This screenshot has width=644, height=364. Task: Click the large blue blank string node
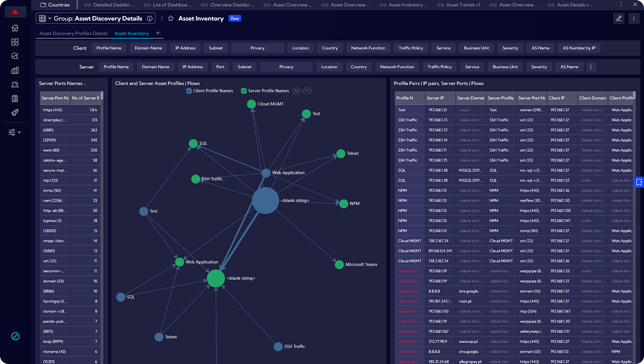[x=265, y=200]
